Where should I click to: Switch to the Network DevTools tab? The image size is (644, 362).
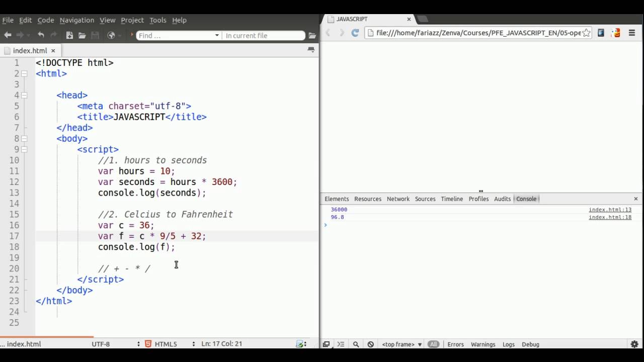[x=398, y=199]
